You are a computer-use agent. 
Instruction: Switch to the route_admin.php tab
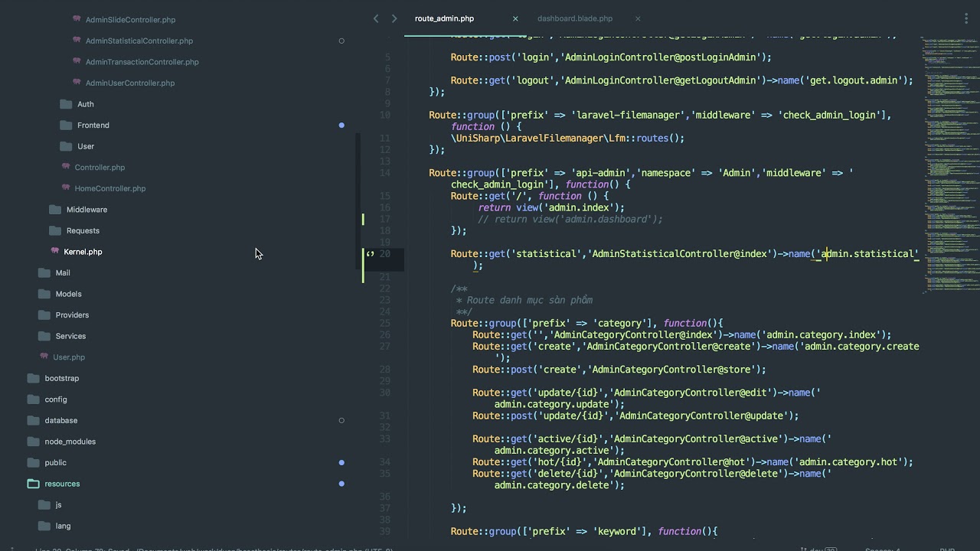pyautogui.click(x=444, y=18)
